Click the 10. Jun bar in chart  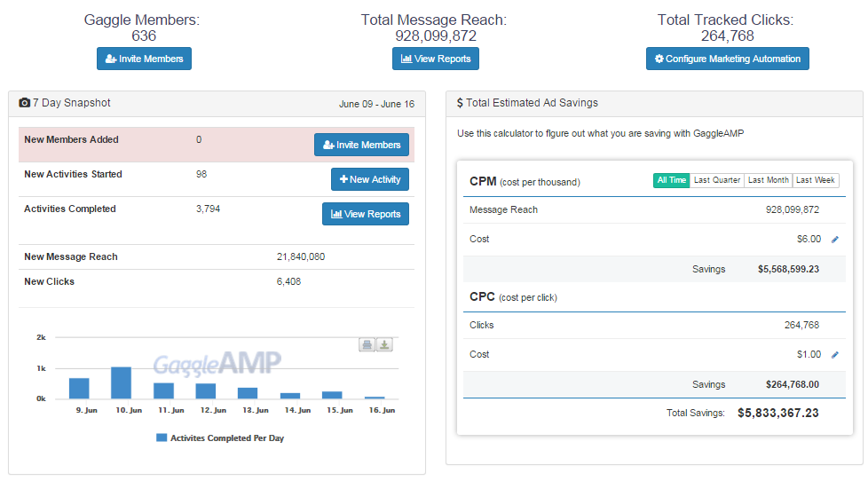point(122,382)
